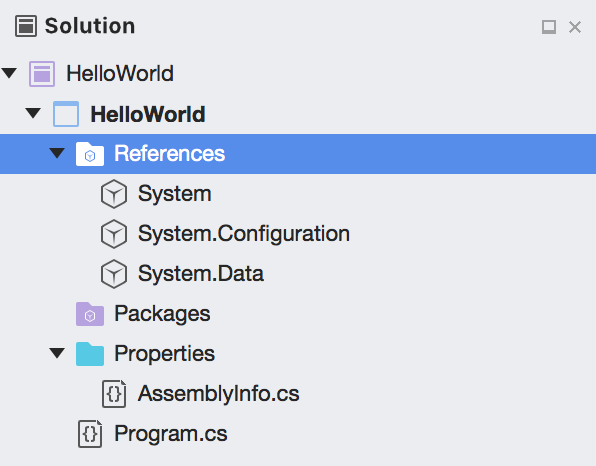Collapse the References folder

pyautogui.click(x=57, y=153)
